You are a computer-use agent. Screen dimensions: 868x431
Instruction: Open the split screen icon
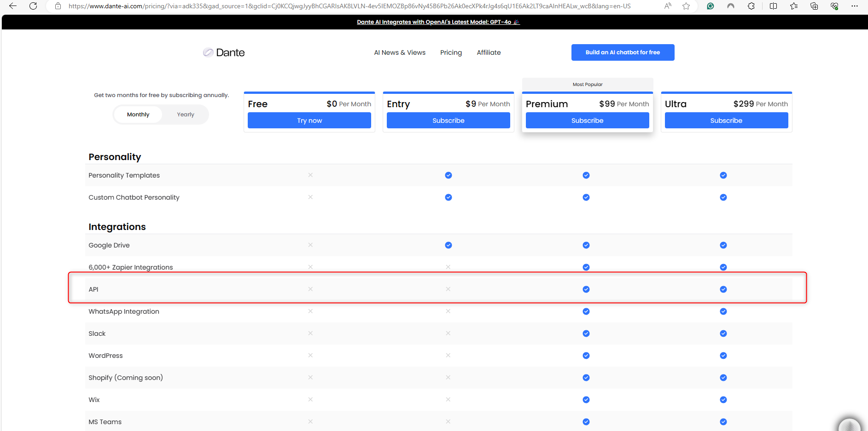pos(773,6)
